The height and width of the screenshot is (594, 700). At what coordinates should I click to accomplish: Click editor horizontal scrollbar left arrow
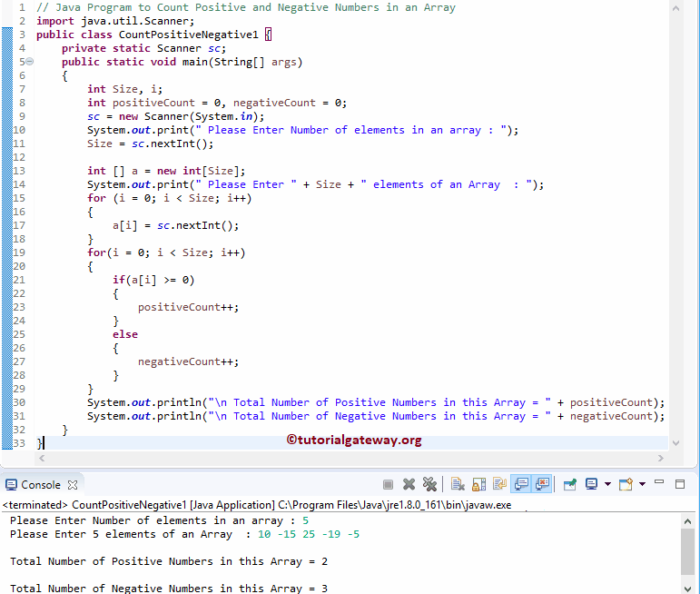coord(42,459)
